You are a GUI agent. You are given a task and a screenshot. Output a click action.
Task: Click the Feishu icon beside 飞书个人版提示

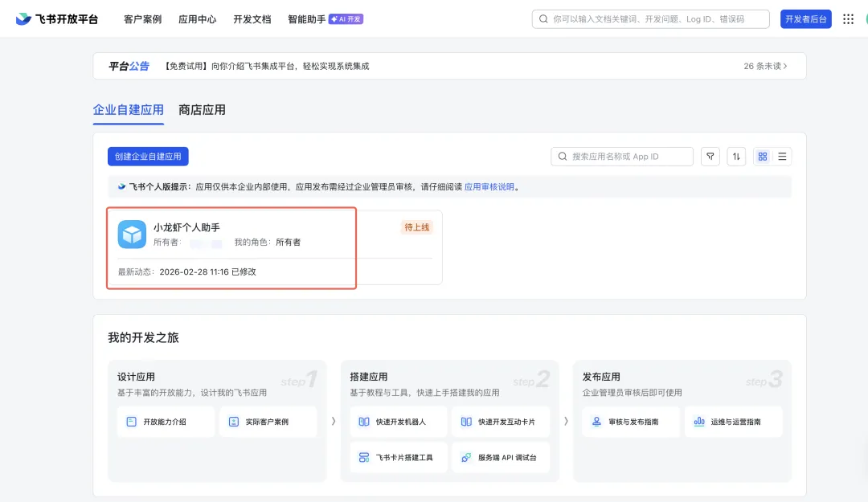[121, 186]
